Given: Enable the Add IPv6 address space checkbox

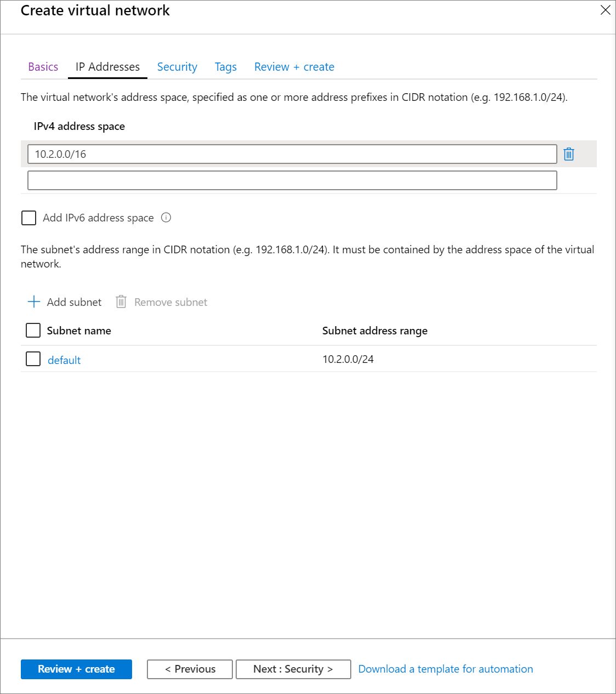Looking at the screenshot, I should [x=28, y=218].
